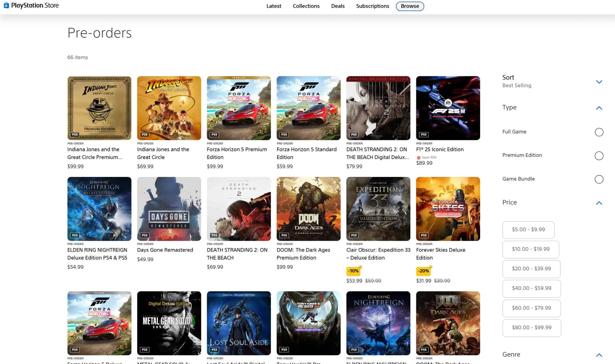
Task: Click the PS5 badge on Days Gone Remastered
Action: point(145,235)
